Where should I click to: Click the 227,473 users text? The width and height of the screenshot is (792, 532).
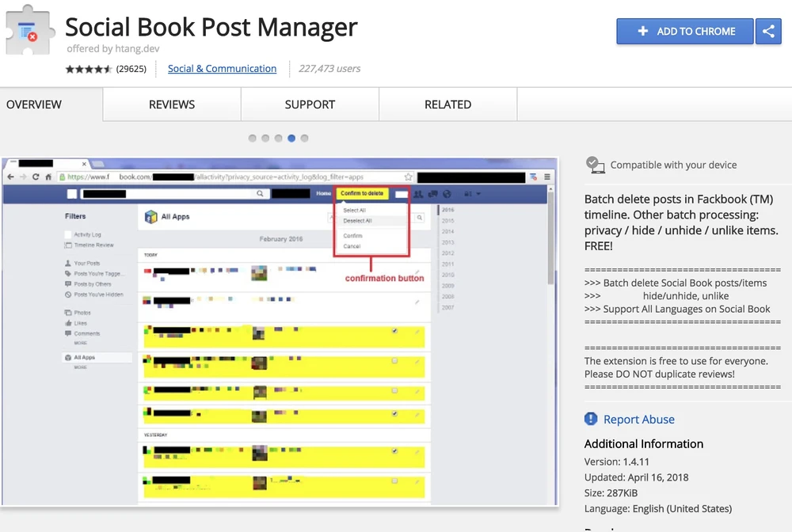tap(329, 69)
